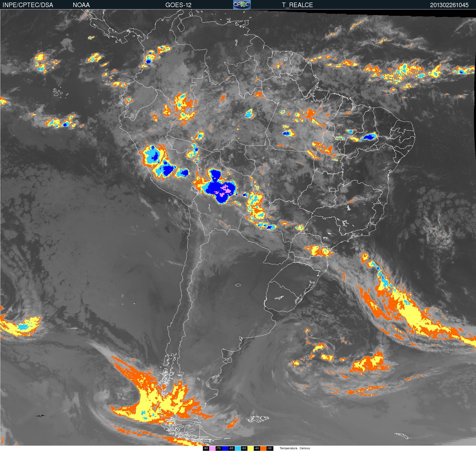Image resolution: width=476 pixels, height=451 pixels.
Task: Click the dark blue legend swatch
Action: 225,448
